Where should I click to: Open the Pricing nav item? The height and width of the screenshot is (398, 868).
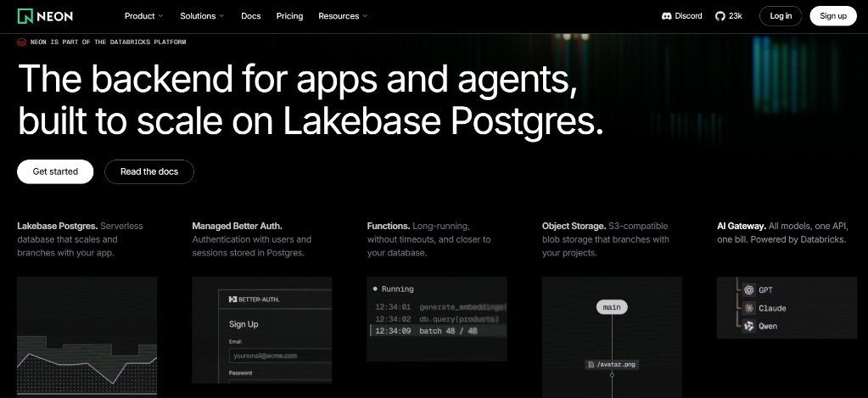tap(289, 16)
